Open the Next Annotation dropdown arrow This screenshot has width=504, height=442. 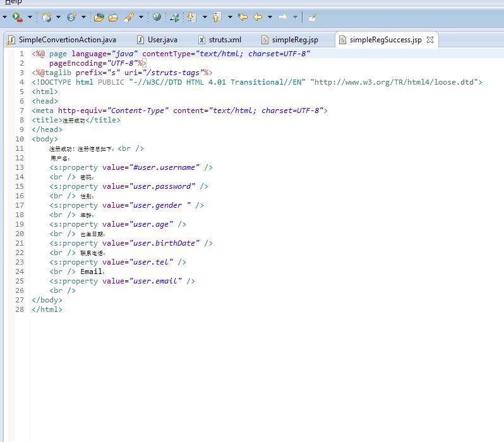tap(205, 17)
